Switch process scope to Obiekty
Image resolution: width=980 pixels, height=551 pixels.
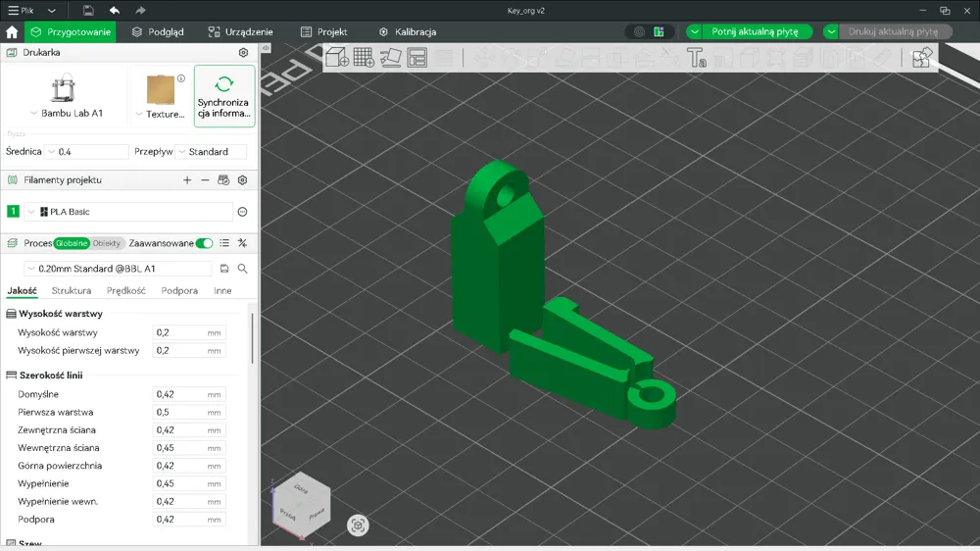click(x=106, y=243)
